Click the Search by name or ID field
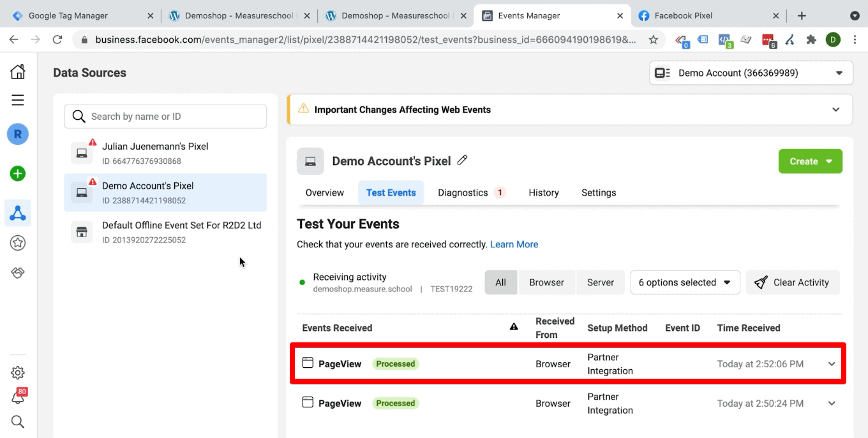 165,116
